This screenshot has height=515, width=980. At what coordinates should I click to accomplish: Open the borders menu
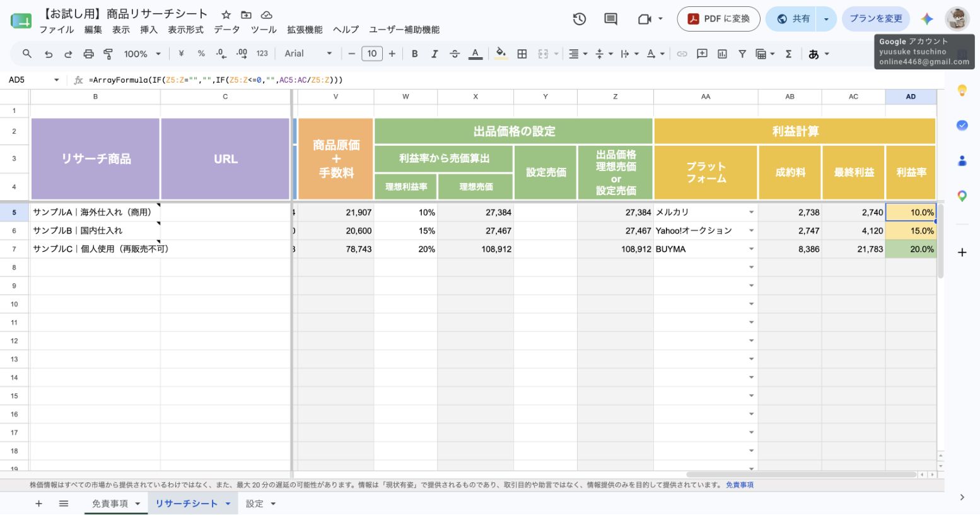click(x=522, y=54)
